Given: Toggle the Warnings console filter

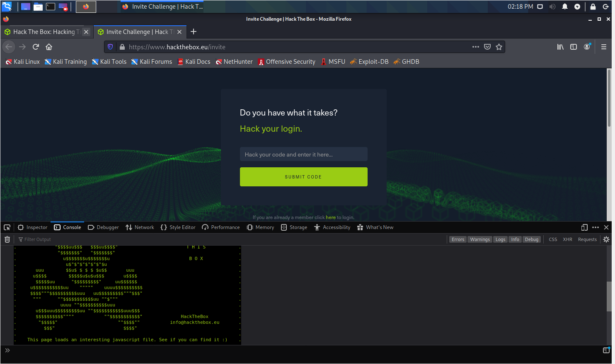Looking at the screenshot, I should click(480, 239).
